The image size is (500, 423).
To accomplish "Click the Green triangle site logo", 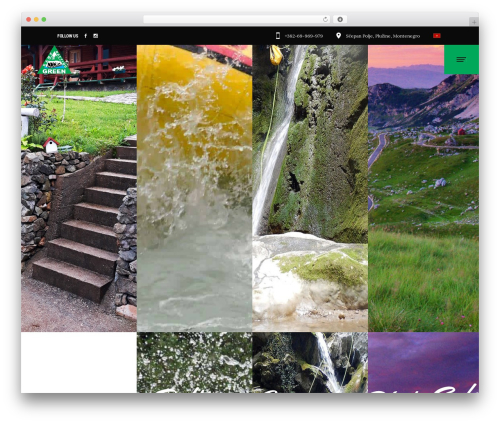I will [x=54, y=60].
